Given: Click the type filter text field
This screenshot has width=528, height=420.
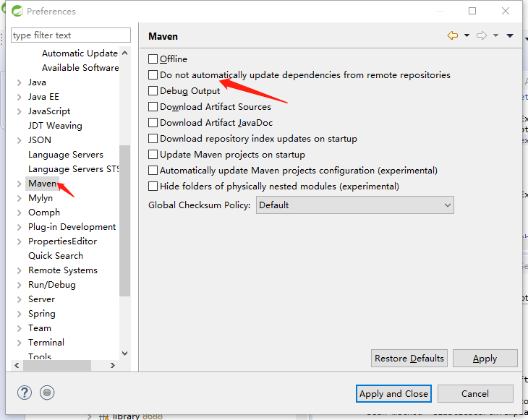Looking at the screenshot, I should tap(71, 35).
